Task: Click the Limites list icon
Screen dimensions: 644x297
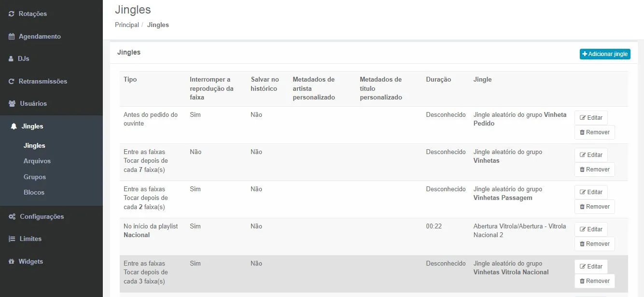Action: click(x=12, y=239)
